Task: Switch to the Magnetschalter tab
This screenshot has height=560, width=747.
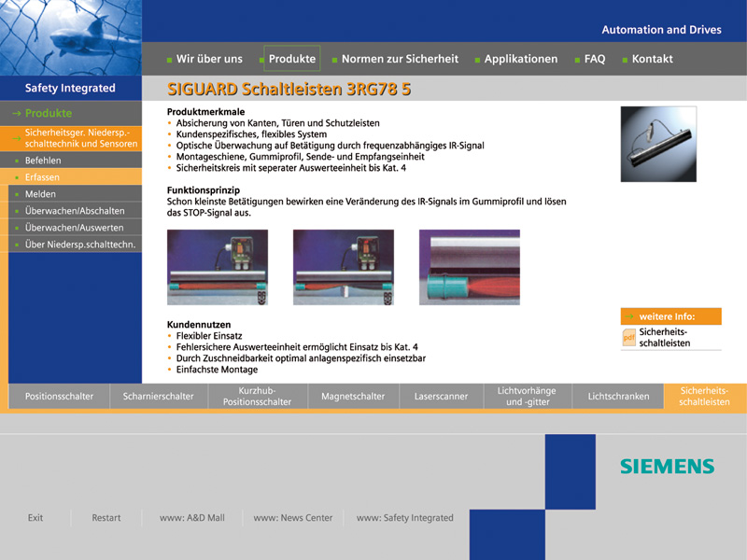Action: pyautogui.click(x=353, y=397)
